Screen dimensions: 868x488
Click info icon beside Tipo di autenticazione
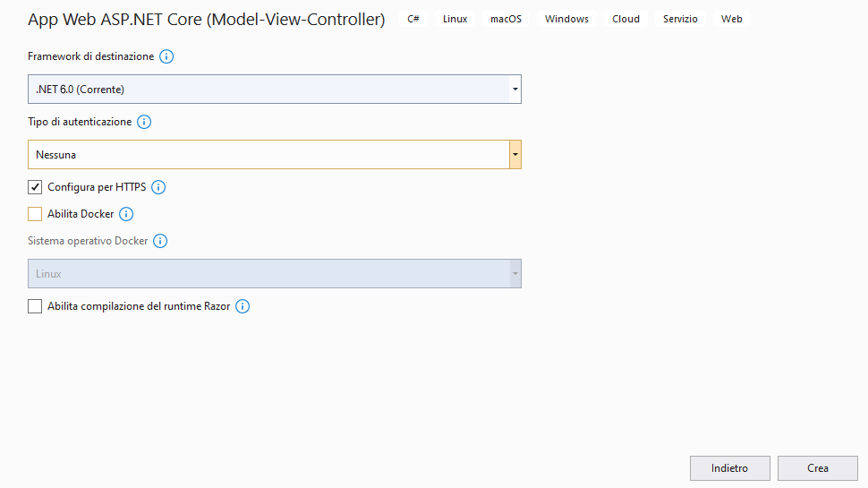pos(144,122)
